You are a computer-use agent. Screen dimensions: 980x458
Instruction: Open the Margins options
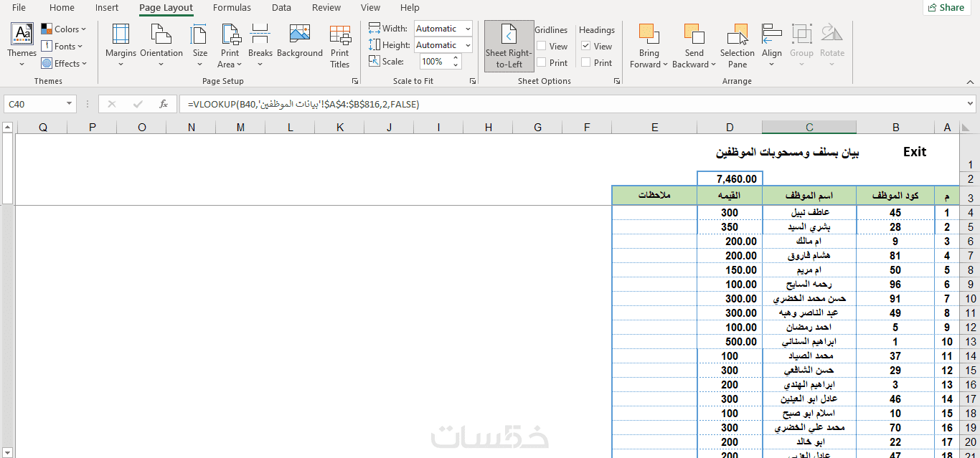pyautogui.click(x=121, y=46)
